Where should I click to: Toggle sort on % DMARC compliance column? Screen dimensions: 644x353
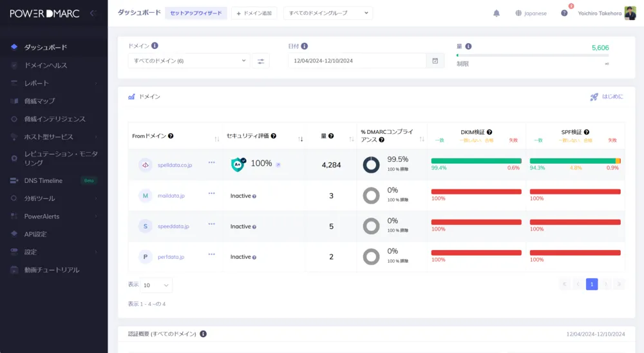pyautogui.click(x=422, y=138)
